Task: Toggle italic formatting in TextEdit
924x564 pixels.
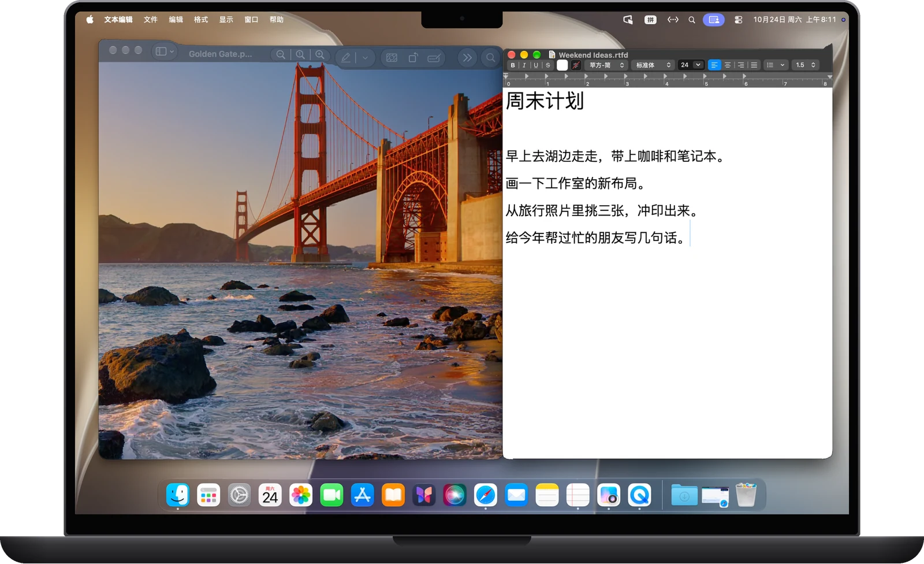Action: (524, 65)
